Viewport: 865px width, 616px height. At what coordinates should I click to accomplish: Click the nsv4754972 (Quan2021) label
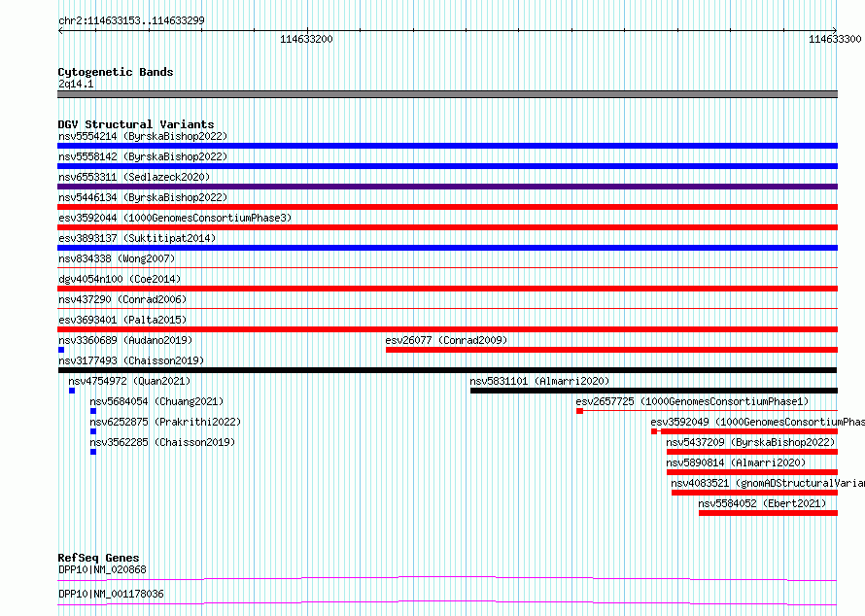tap(129, 381)
